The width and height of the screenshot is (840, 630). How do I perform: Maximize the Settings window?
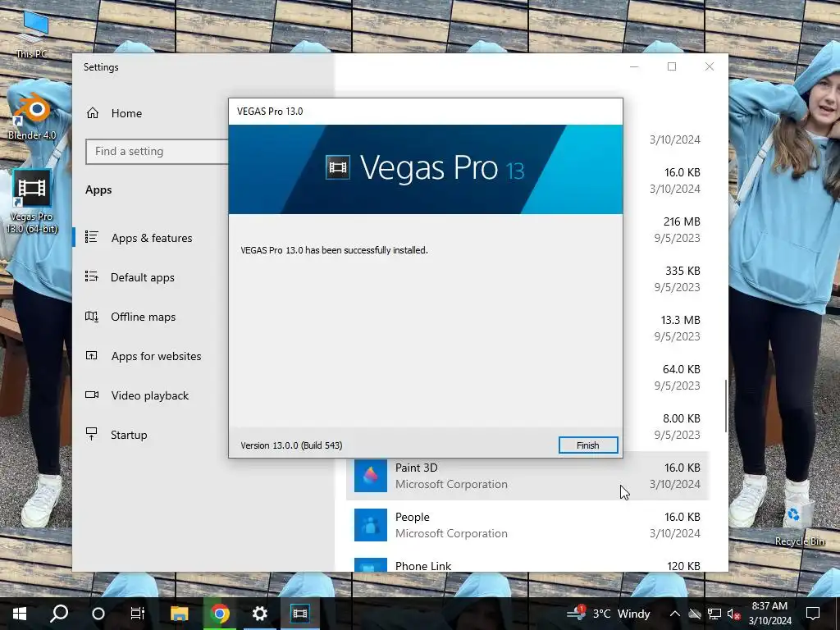pos(672,66)
